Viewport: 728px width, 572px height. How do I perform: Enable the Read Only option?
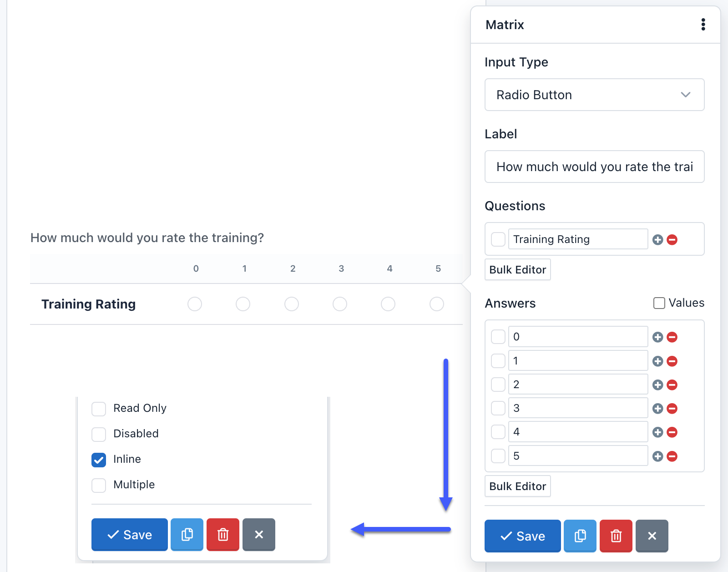tap(98, 409)
